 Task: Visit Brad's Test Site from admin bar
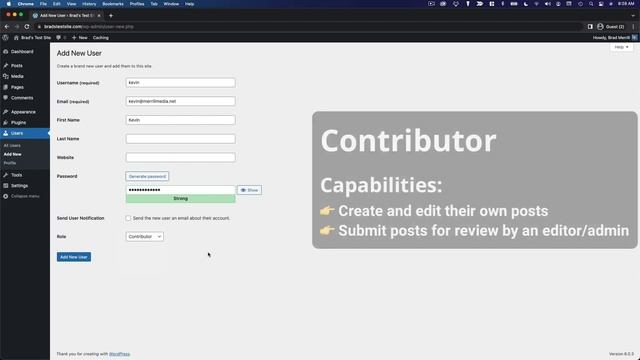pyautogui.click(x=32, y=38)
